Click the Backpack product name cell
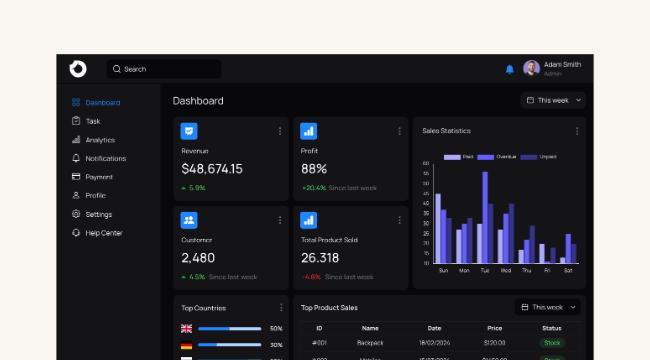This screenshot has width=650, height=360. (370, 343)
